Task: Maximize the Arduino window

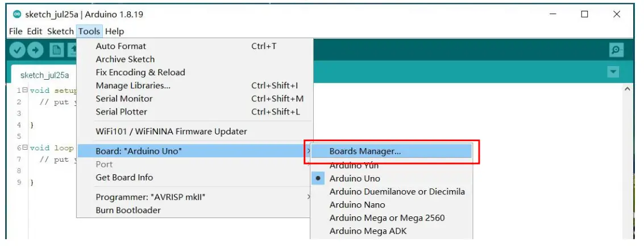Action: (x=584, y=14)
